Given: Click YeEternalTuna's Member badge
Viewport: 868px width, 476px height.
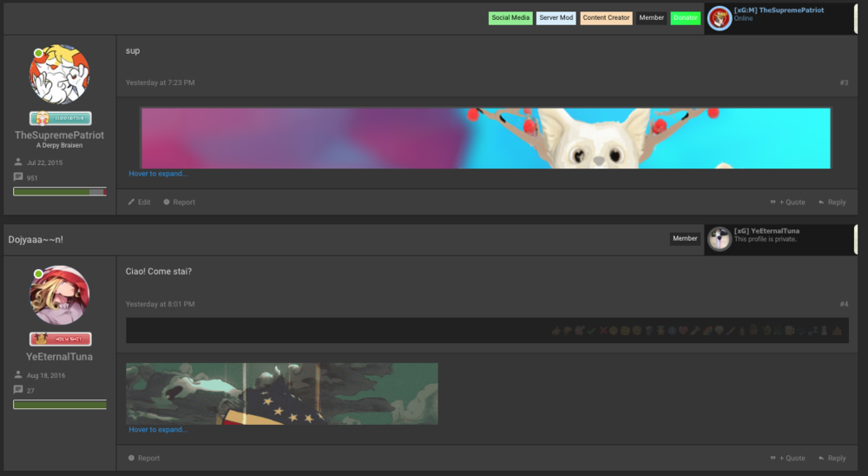Looking at the screenshot, I should (685, 238).
